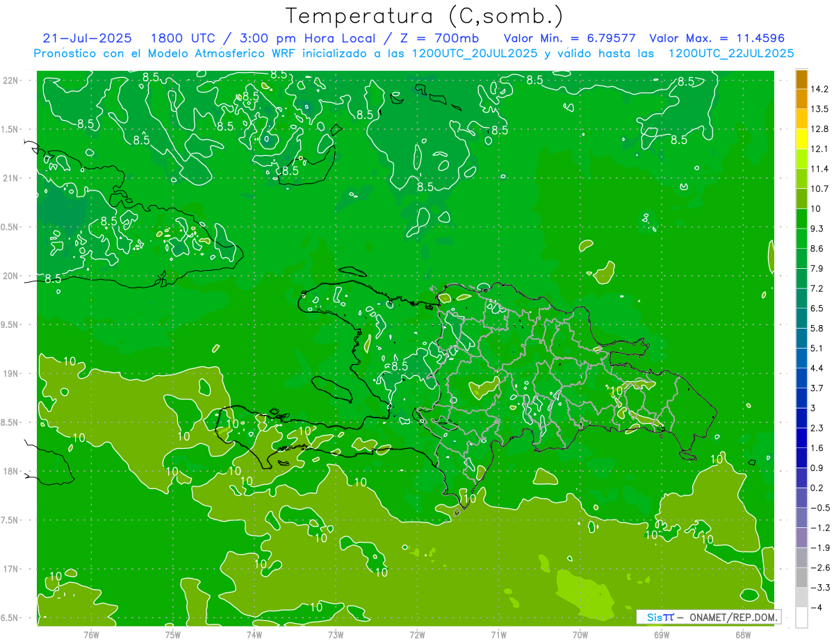This screenshot has height=644, width=834.
Task: Click the dark blue band between 2.3 and 1.6
Action: tap(801, 438)
